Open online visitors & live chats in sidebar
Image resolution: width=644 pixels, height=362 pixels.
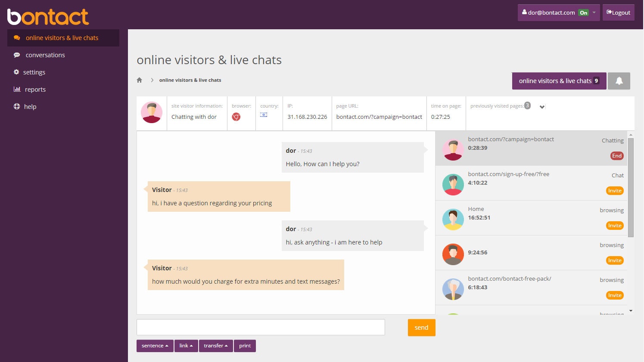pos(63,38)
